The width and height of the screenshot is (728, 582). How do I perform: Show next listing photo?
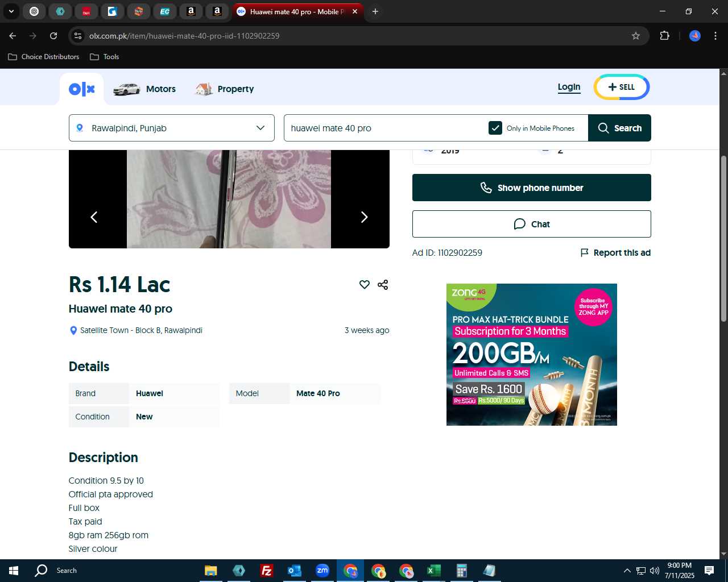click(x=364, y=217)
